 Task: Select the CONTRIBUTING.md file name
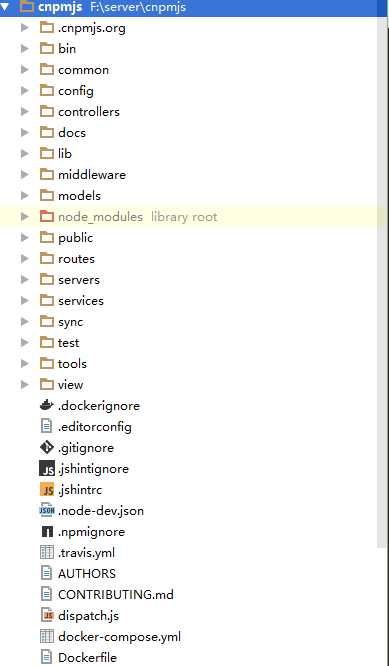(x=116, y=594)
